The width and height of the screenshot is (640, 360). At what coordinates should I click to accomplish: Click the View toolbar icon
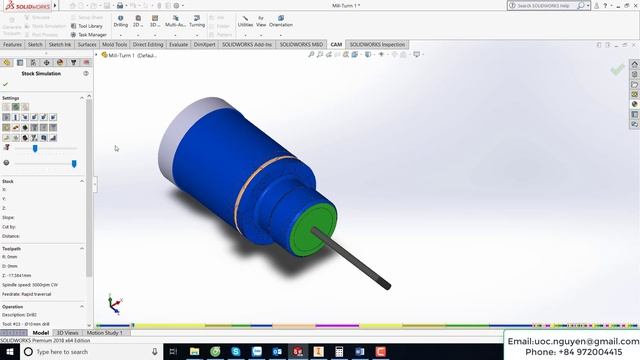click(261, 21)
